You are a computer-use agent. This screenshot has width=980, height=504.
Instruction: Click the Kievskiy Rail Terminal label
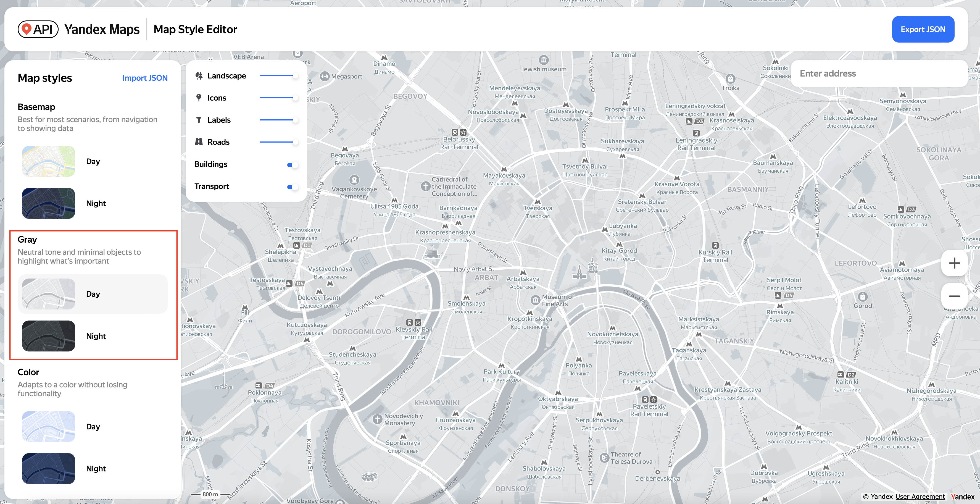click(x=413, y=333)
